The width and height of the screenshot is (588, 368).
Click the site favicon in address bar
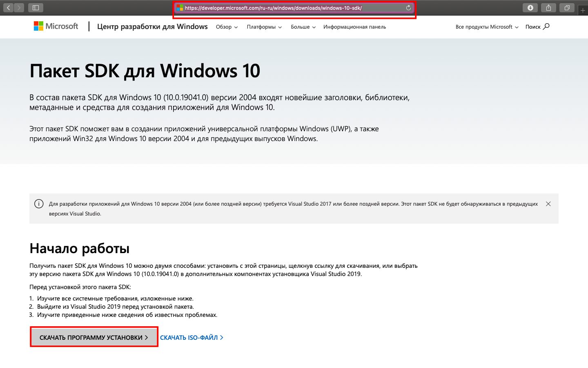click(x=180, y=8)
